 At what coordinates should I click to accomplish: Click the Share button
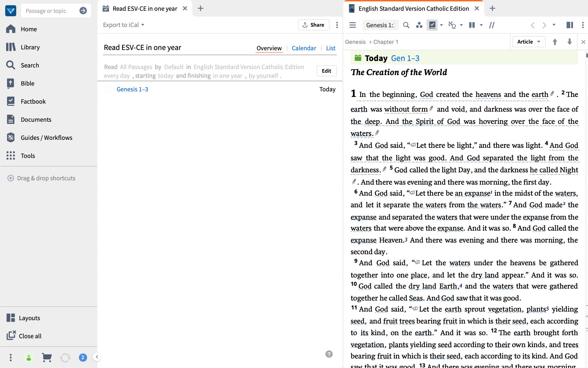(x=314, y=25)
